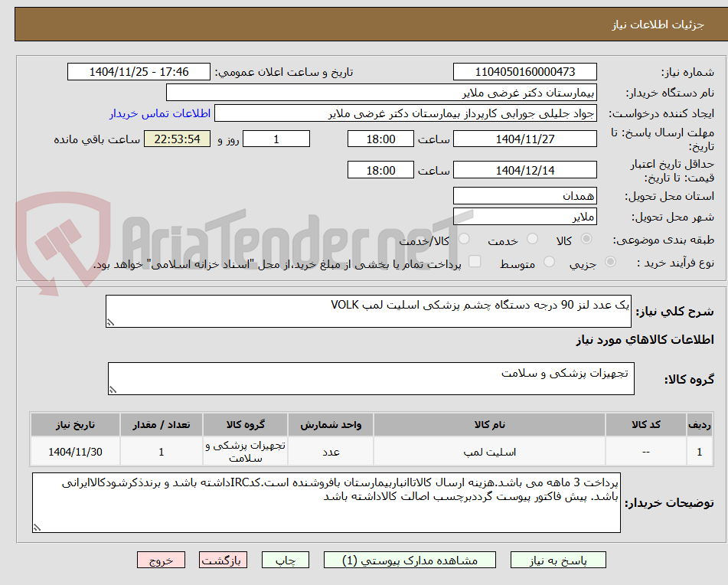Click the بازگشت back button
Viewport: 728px width, 585px height.
coord(223,560)
